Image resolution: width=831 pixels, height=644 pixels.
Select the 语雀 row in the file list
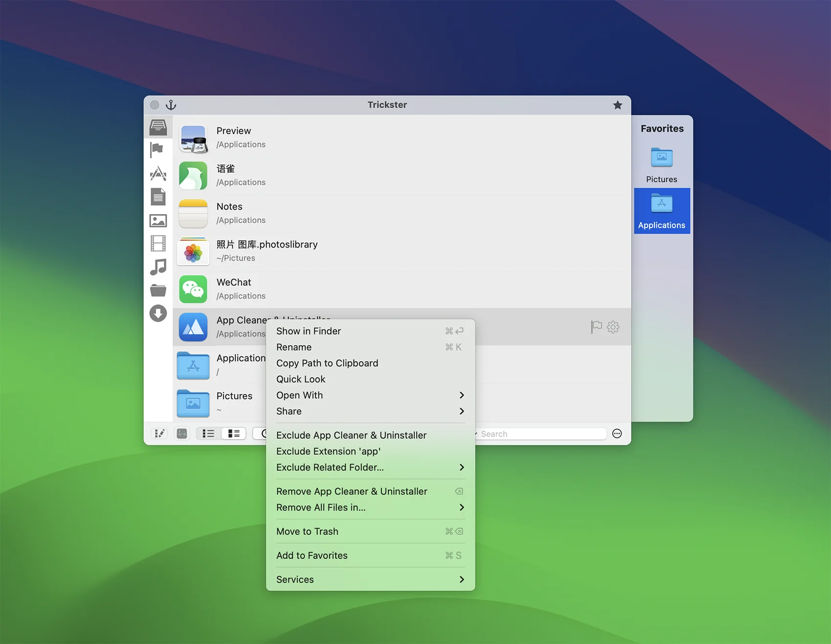(x=402, y=175)
